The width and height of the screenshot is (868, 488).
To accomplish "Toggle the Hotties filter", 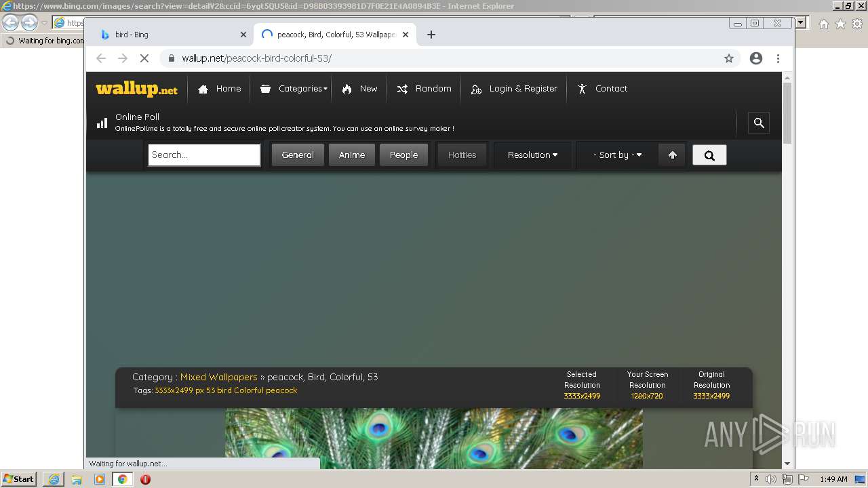I will [x=462, y=155].
